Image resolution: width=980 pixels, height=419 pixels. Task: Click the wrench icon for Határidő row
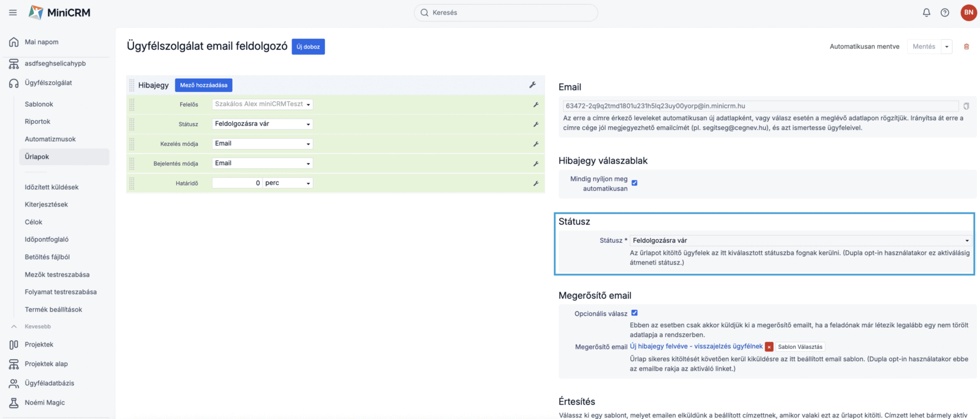click(536, 183)
